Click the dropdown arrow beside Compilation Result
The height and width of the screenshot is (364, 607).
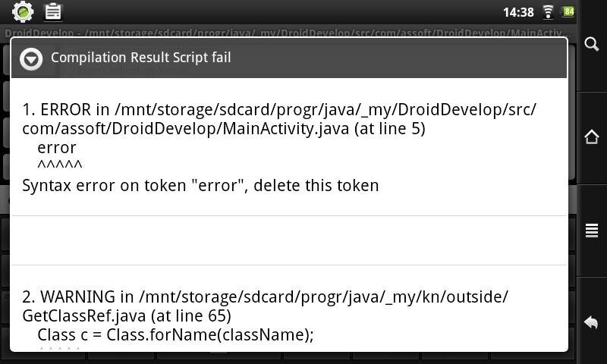[31, 58]
